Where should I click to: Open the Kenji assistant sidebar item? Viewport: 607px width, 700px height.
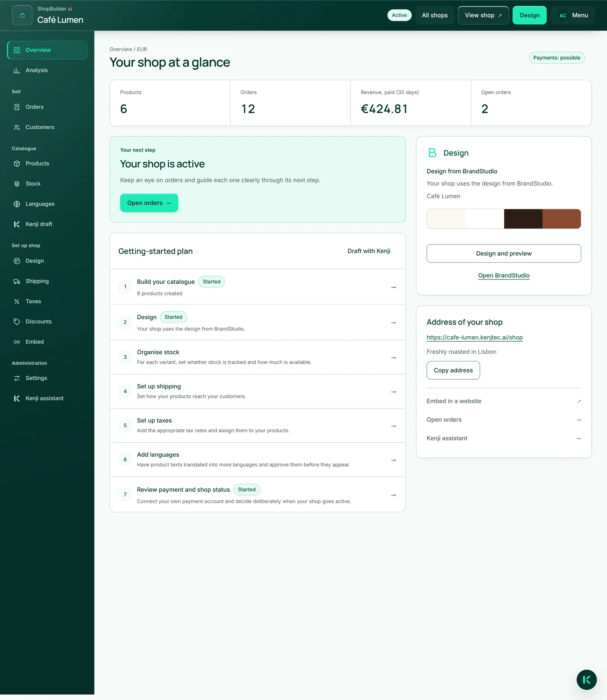(47, 398)
